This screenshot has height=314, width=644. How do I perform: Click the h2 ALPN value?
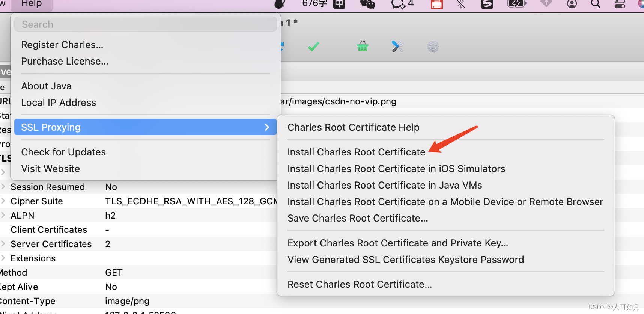pyautogui.click(x=110, y=216)
